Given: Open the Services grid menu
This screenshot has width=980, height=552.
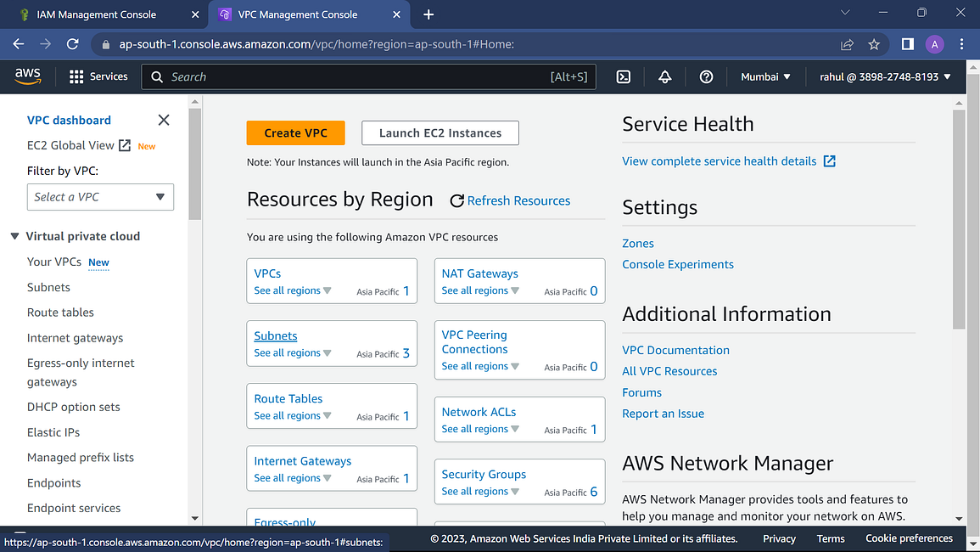Looking at the screenshot, I should pos(98,76).
